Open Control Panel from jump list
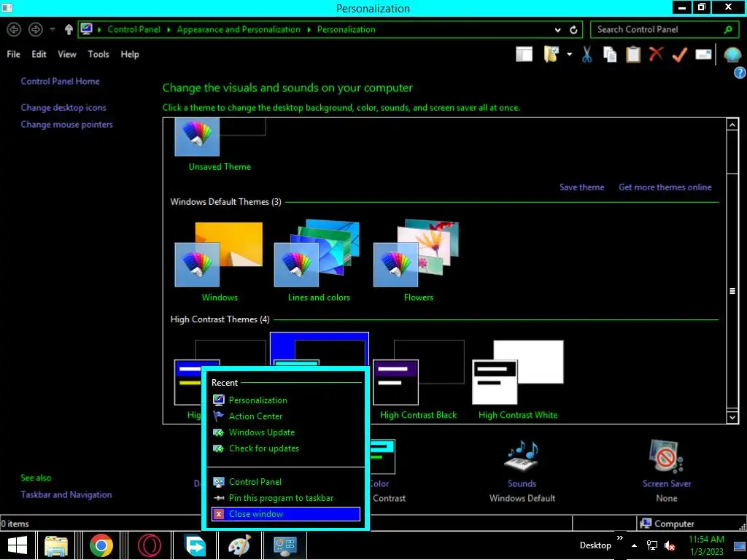This screenshot has width=747, height=560. tap(286, 482)
